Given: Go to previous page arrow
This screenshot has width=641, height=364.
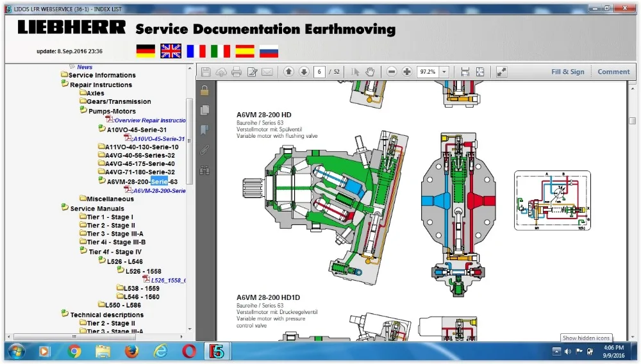Looking at the screenshot, I should point(288,72).
